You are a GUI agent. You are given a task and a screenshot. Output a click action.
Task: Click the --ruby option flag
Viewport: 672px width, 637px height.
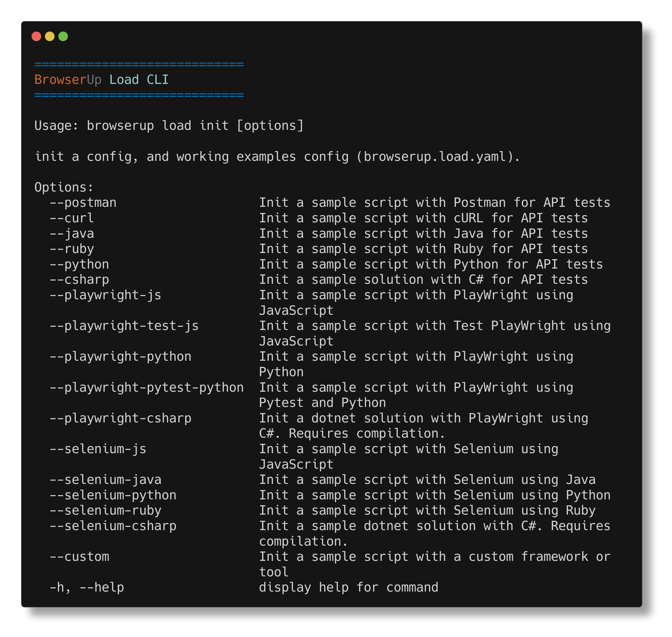(x=72, y=249)
